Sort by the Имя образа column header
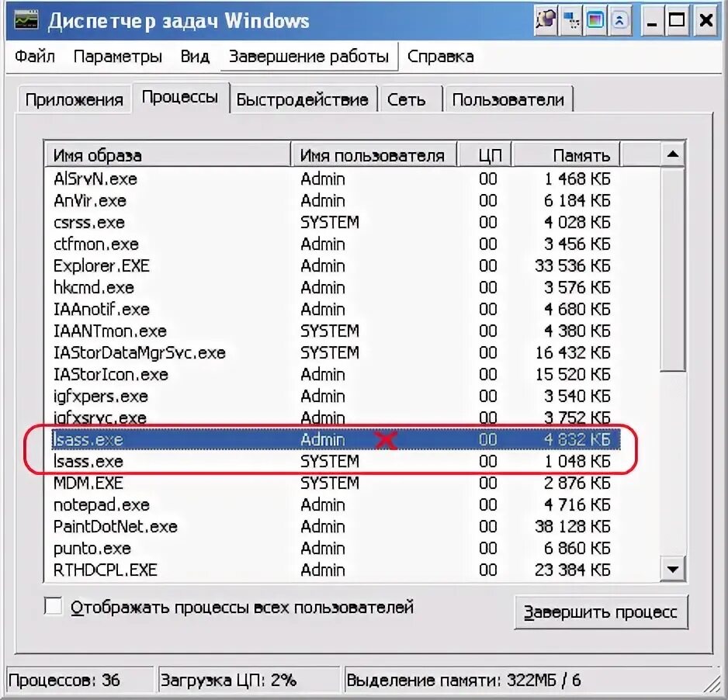The width and height of the screenshot is (728, 700). pos(168,155)
